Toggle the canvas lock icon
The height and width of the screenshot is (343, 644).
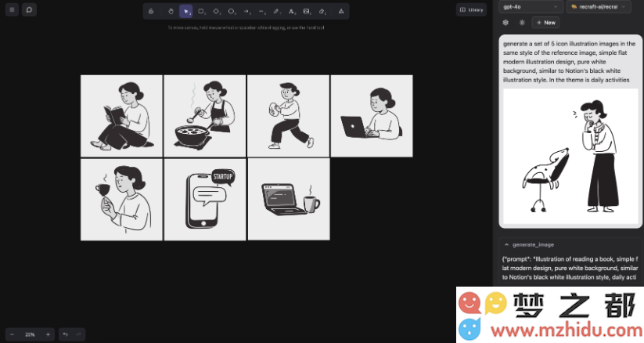coord(150,11)
